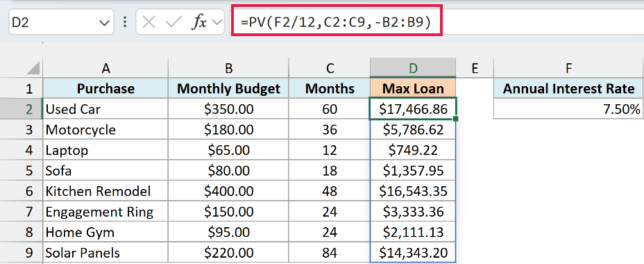This screenshot has height=264, width=644.
Task: Select the $65.00 budget cell
Action: tap(228, 150)
